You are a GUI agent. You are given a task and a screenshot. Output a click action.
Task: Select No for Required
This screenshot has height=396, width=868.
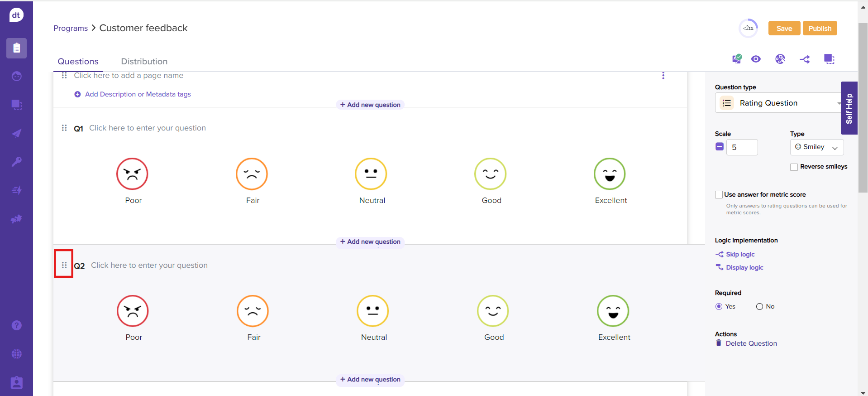click(x=759, y=307)
